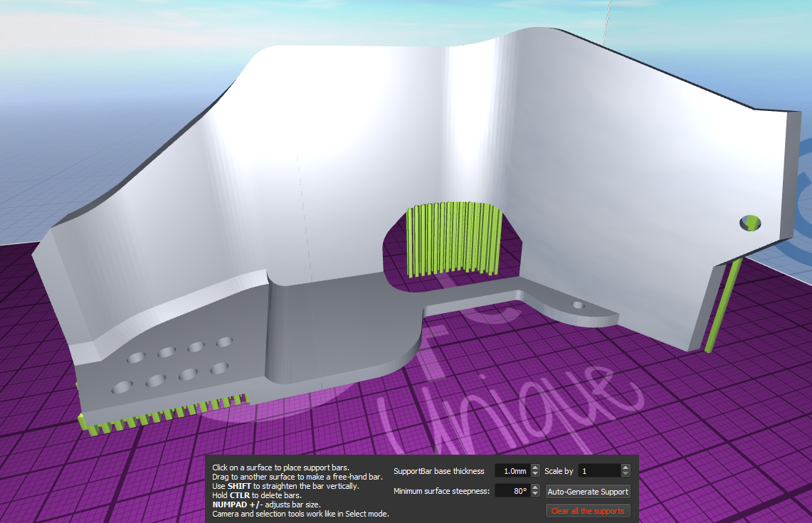The width and height of the screenshot is (812, 523).
Task: Click the green-rimmed hole on the right wall
Action: pyautogui.click(x=750, y=223)
